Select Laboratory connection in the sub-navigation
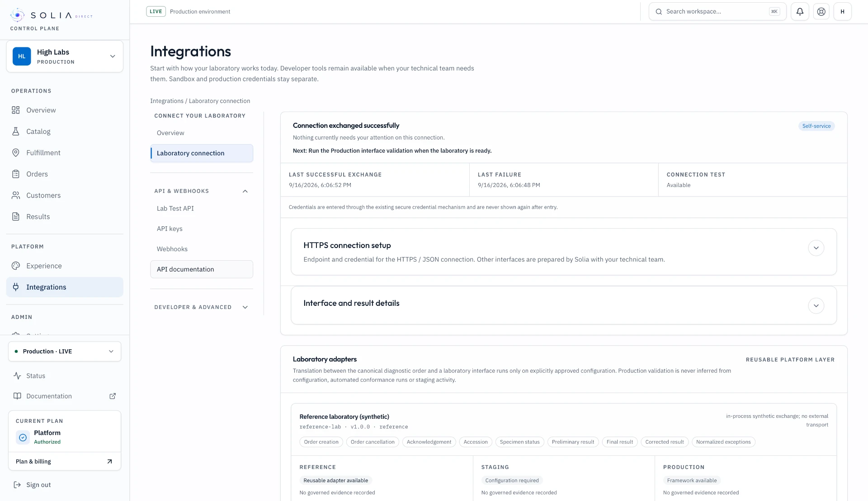Screen dimensions: 868x501 point(202,153)
